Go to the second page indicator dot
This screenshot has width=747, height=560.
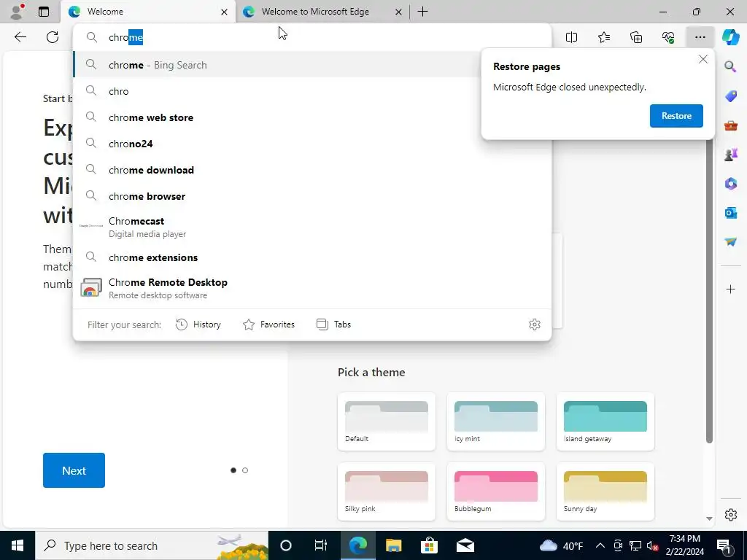(245, 470)
